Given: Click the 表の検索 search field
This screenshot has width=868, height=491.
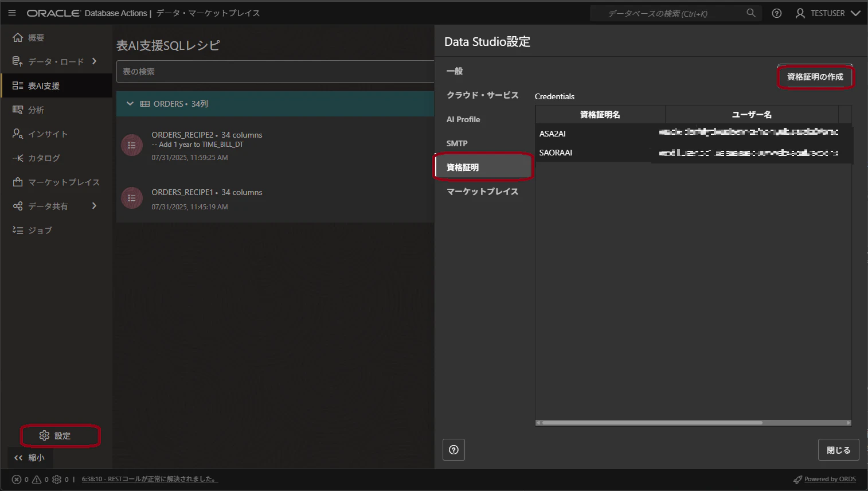Looking at the screenshot, I should (275, 72).
